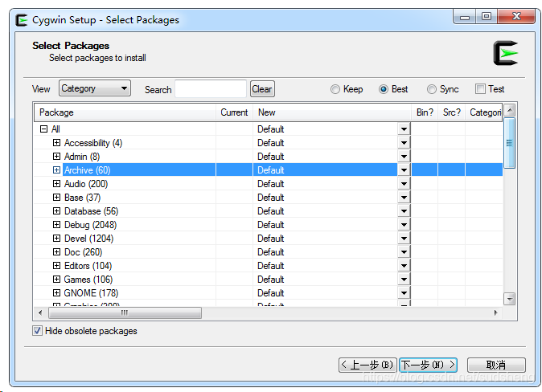The height and width of the screenshot is (392, 542).
Task: Click Default value in Base row
Action: point(271,198)
